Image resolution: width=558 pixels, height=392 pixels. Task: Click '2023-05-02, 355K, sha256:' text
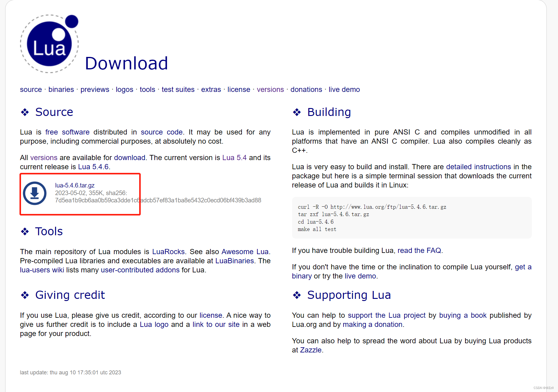pos(91,193)
